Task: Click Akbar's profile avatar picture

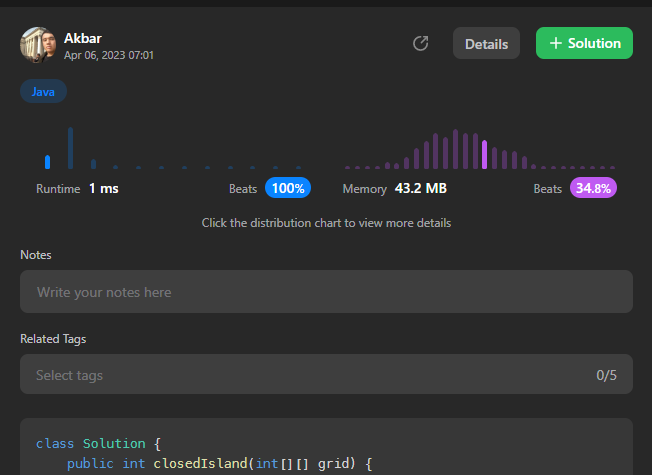Action: [38, 45]
